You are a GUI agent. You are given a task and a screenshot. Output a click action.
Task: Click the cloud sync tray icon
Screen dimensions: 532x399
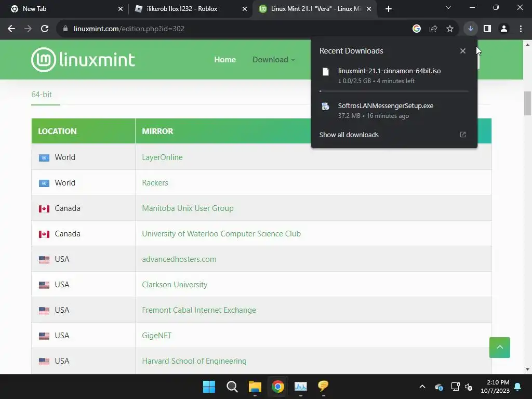click(x=438, y=387)
